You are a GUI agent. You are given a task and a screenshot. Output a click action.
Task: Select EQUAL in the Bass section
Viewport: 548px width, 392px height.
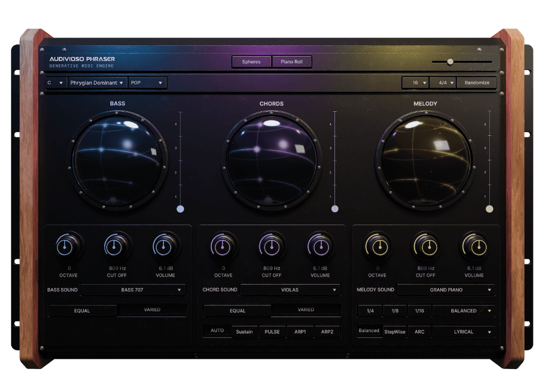(x=82, y=311)
